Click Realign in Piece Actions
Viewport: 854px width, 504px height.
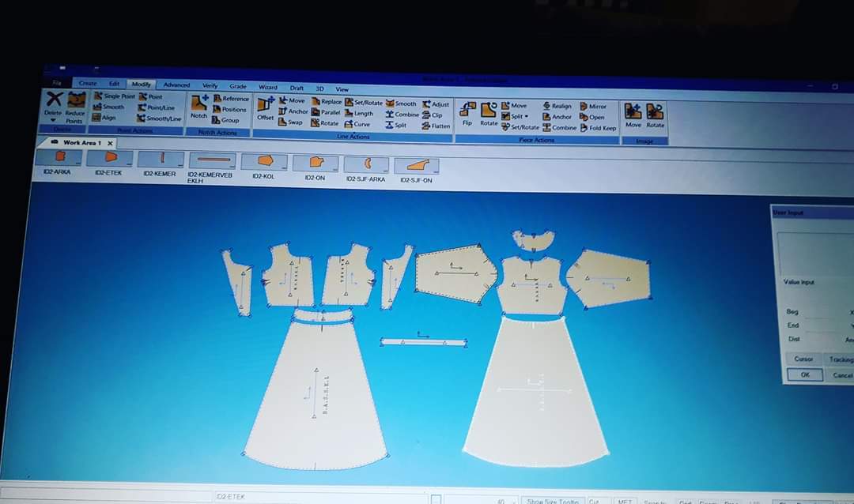[557, 106]
